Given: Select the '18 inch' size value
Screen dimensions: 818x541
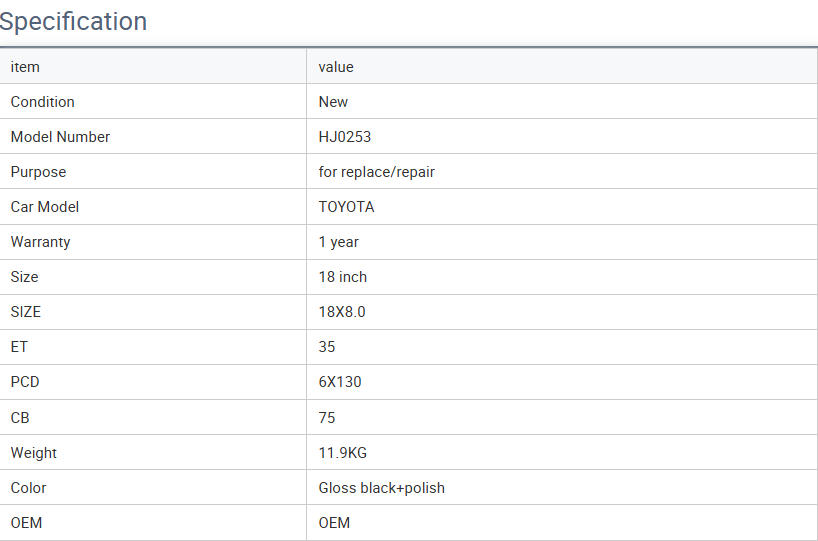Looking at the screenshot, I should [x=343, y=277].
